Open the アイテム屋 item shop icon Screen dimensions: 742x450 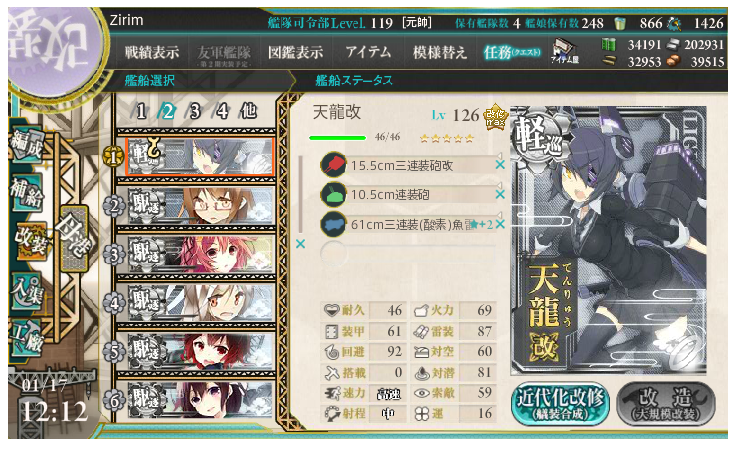click(565, 52)
